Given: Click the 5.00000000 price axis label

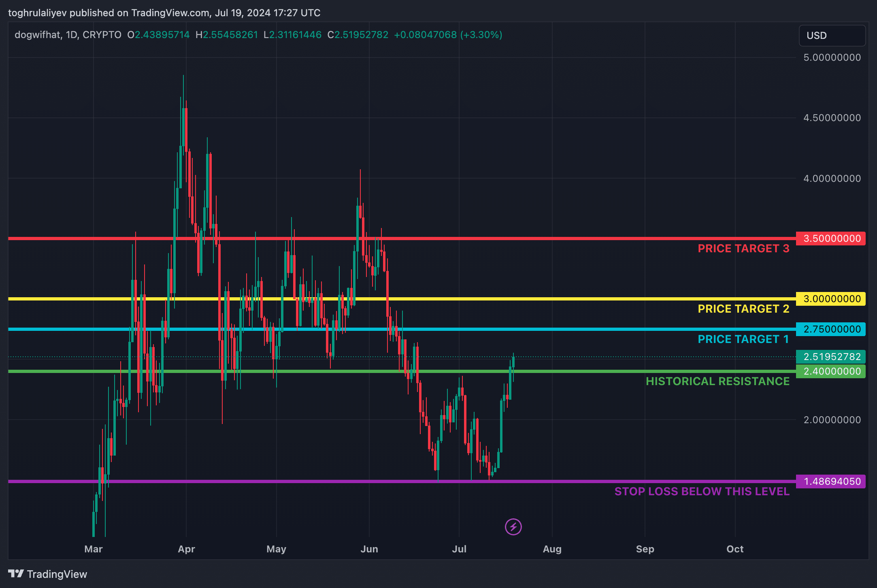Looking at the screenshot, I should click(x=832, y=58).
